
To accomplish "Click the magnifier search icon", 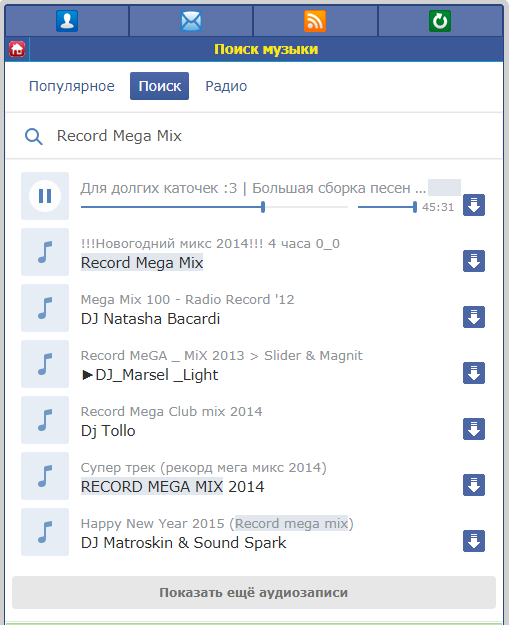I will click(x=33, y=136).
